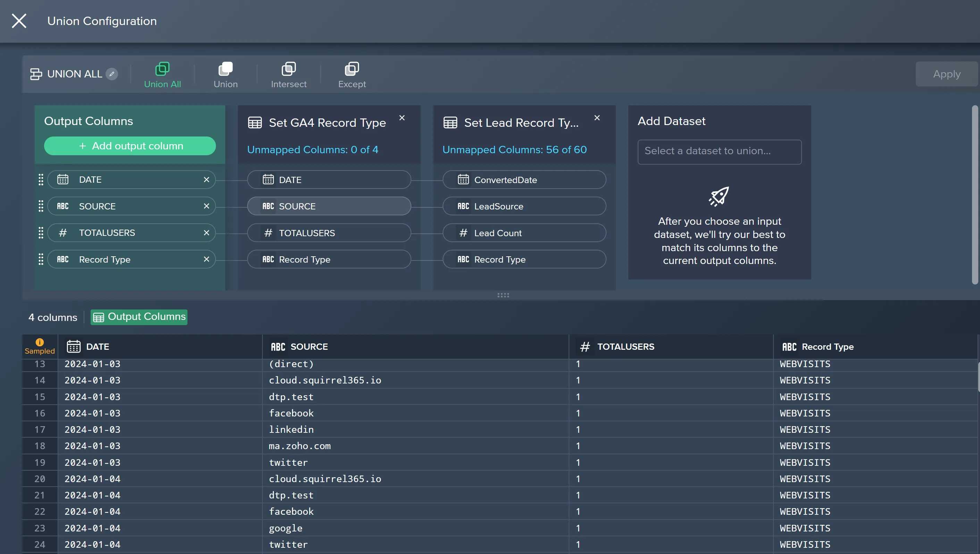The image size is (980, 554).
Task: Remove Set GA4 Record Type dataset
Action: coord(402,118)
